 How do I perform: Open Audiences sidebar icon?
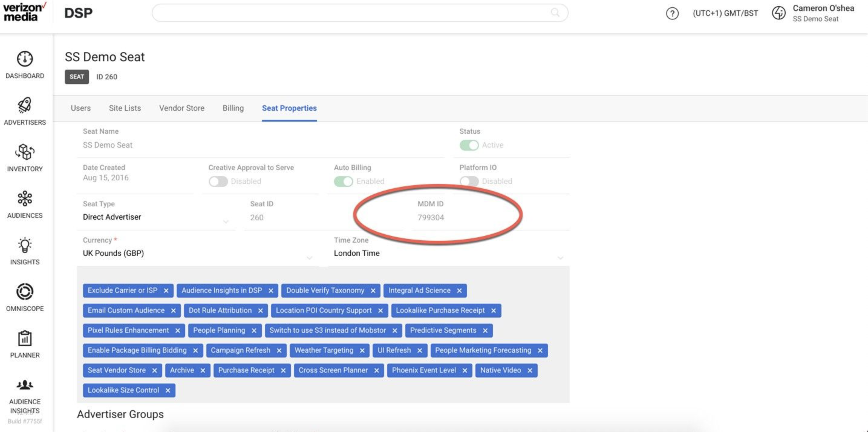click(x=24, y=198)
